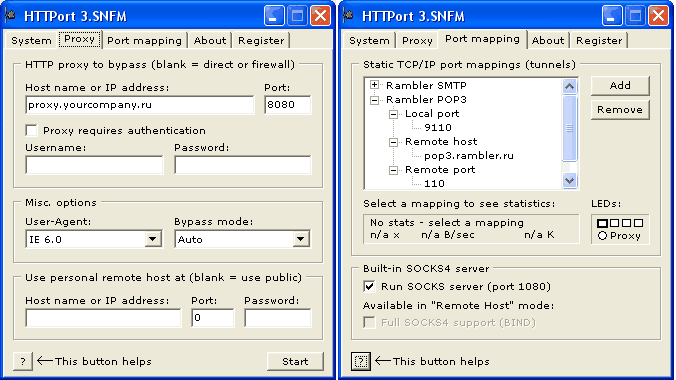
Task: Click scroll up arrow in mappings list
Action: pos(569,86)
